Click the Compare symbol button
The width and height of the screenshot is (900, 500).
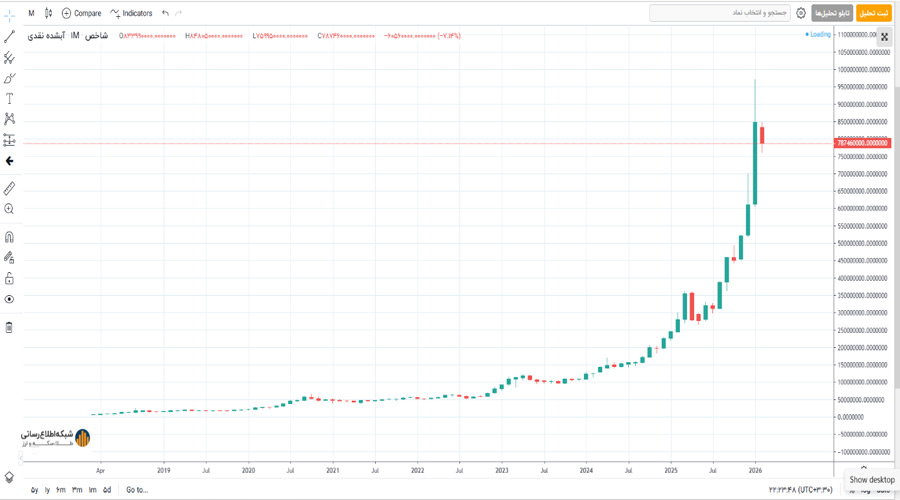pos(82,13)
